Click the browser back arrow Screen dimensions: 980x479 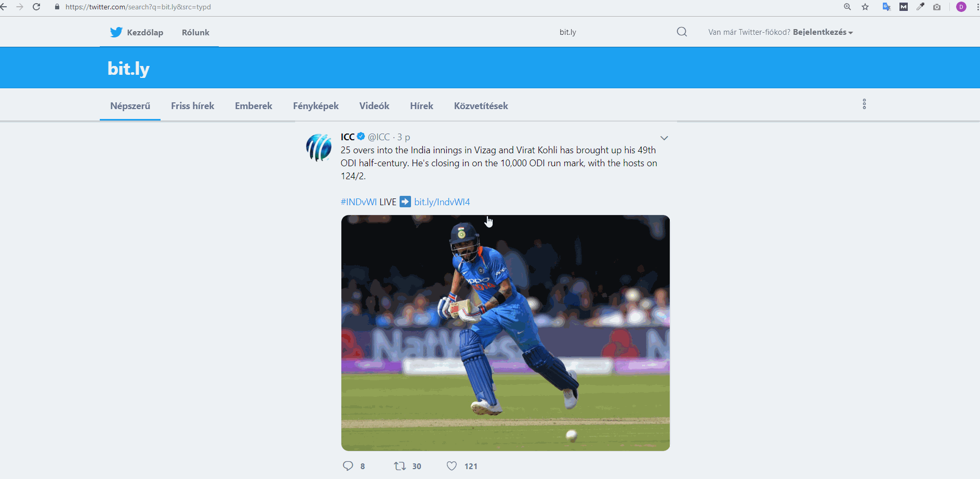click(4, 7)
